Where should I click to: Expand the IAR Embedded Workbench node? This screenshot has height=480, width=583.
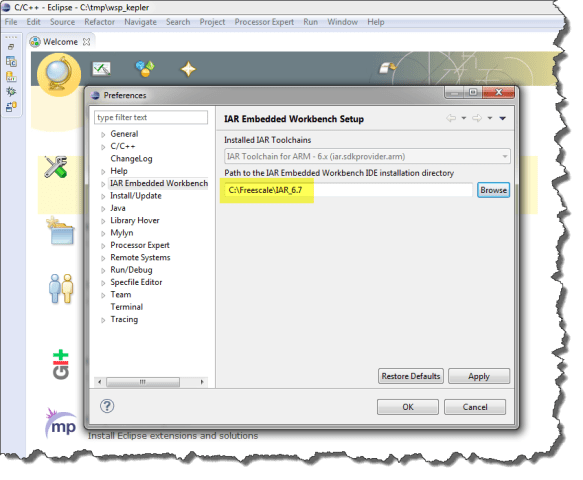[103, 184]
